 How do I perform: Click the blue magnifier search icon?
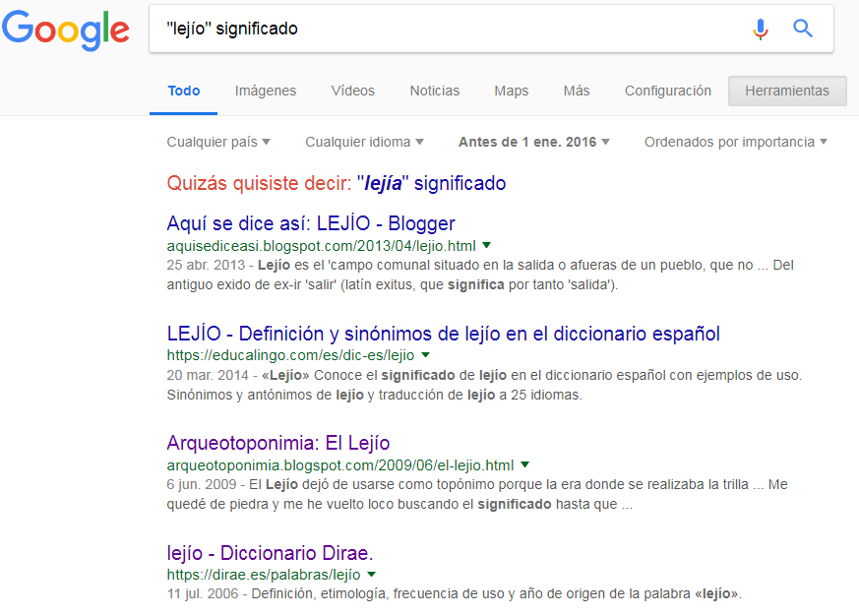pos(803,28)
